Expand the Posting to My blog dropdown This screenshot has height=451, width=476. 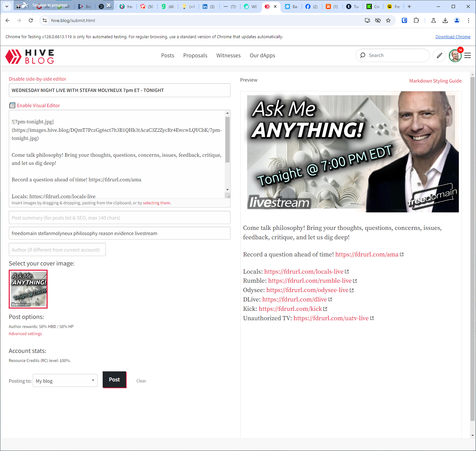pyautogui.click(x=65, y=381)
